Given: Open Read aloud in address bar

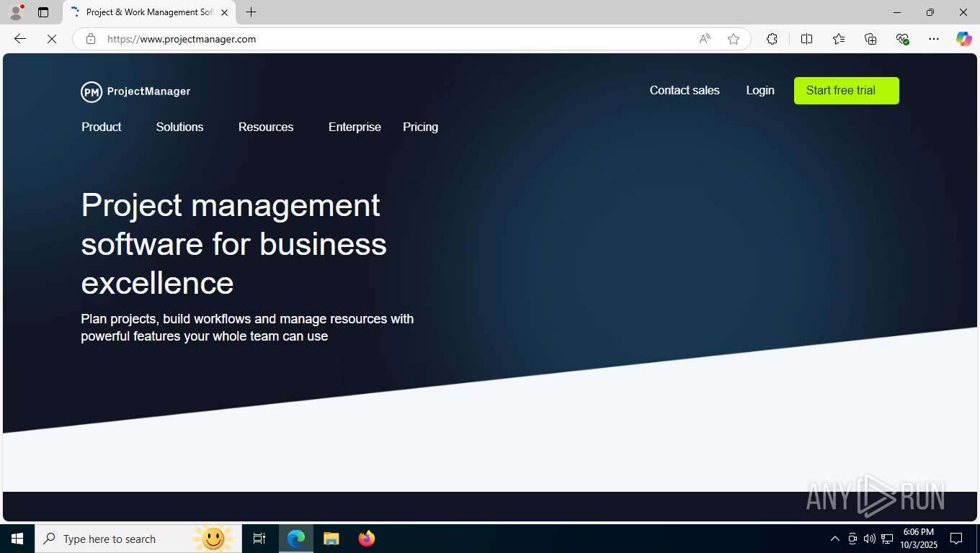Looking at the screenshot, I should (x=705, y=39).
